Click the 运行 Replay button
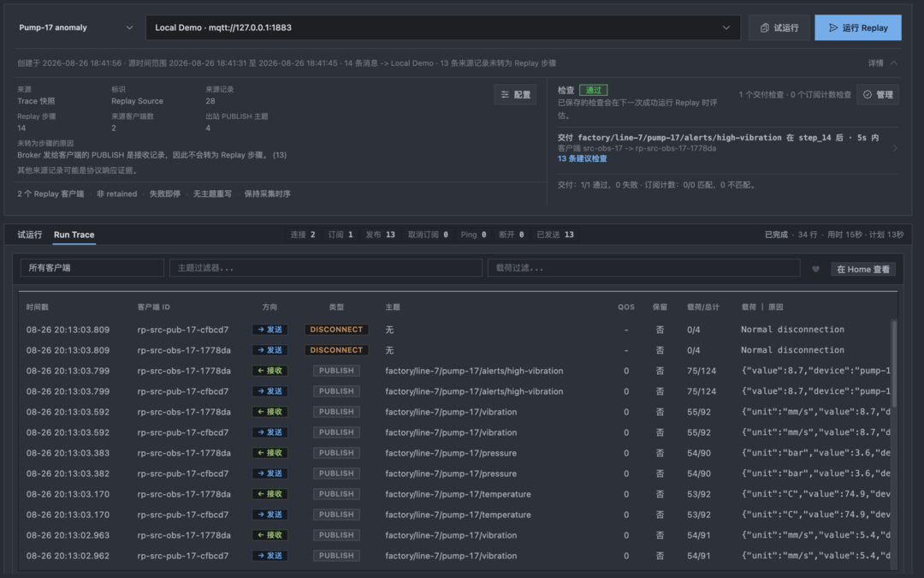This screenshot has height=578, width=924. click(x=858, y=27)
